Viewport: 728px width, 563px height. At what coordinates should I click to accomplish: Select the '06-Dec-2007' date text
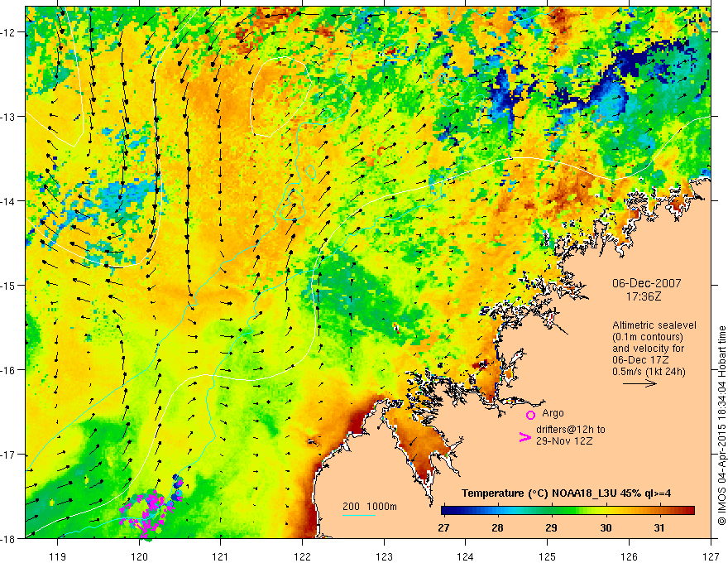(x=647, y=283)
